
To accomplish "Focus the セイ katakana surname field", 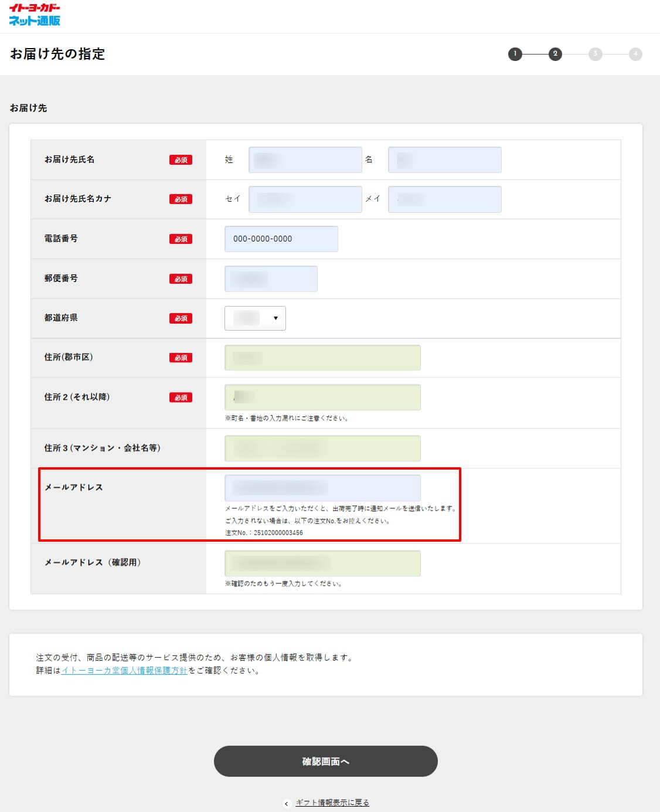I will click(x=305, y=199).
